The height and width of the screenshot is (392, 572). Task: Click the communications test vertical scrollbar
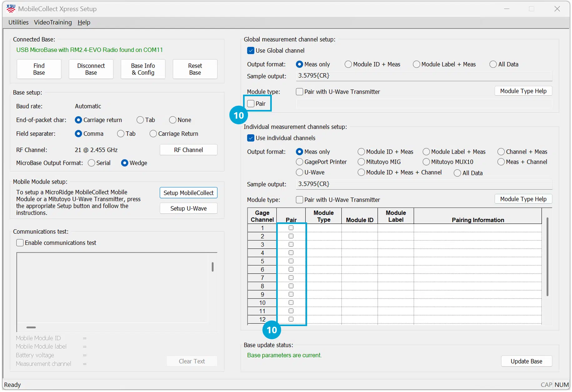[x=213, y=267]
